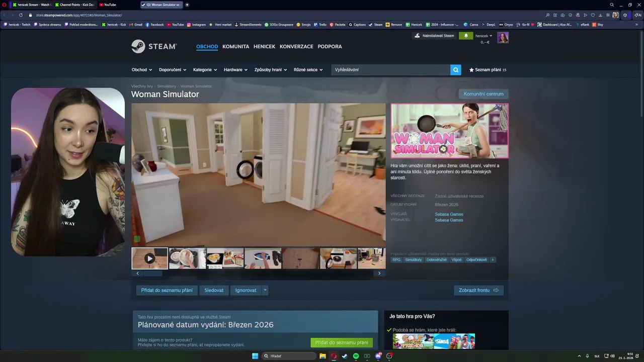Click Zobrazit frontu button
Viewport: 644px width, 362px height.
point(478,290)
